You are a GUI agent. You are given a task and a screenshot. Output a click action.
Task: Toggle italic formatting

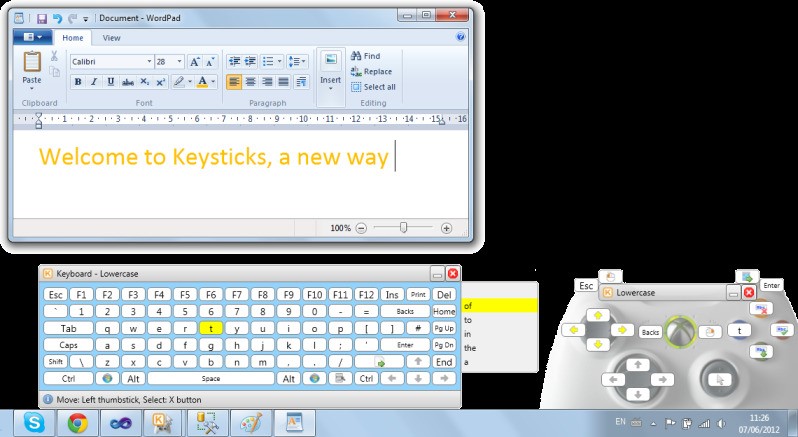[x=94, y=82]
